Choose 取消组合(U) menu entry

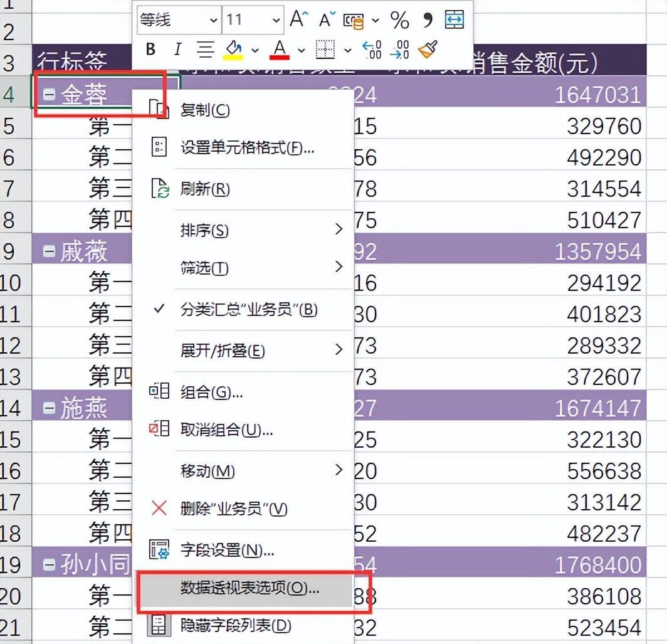coord(243,429)
